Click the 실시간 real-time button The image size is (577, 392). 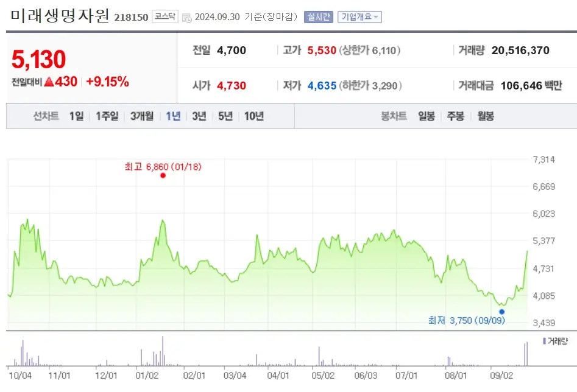(319, 16)
